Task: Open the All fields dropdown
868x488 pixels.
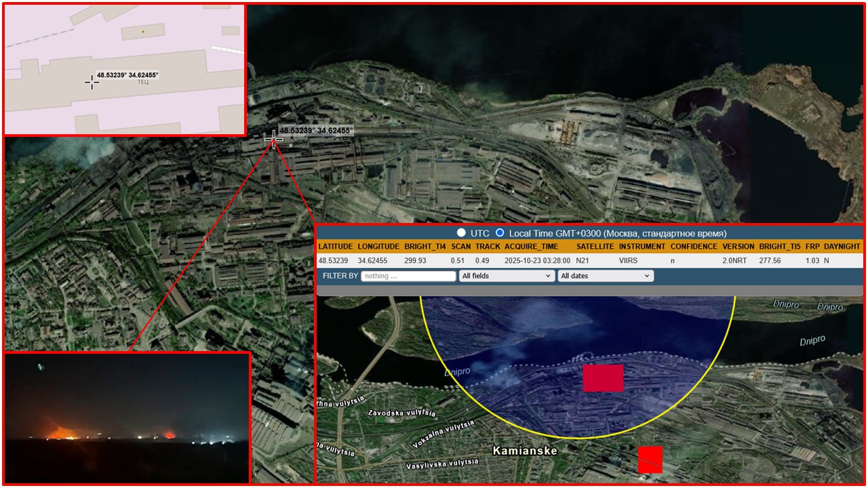Action: (x=506, y=276)
